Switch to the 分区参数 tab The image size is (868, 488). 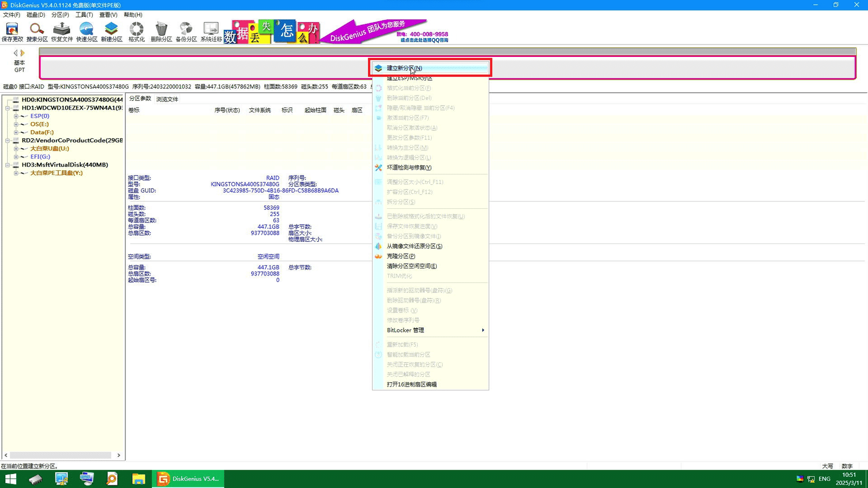click(140, 99)
